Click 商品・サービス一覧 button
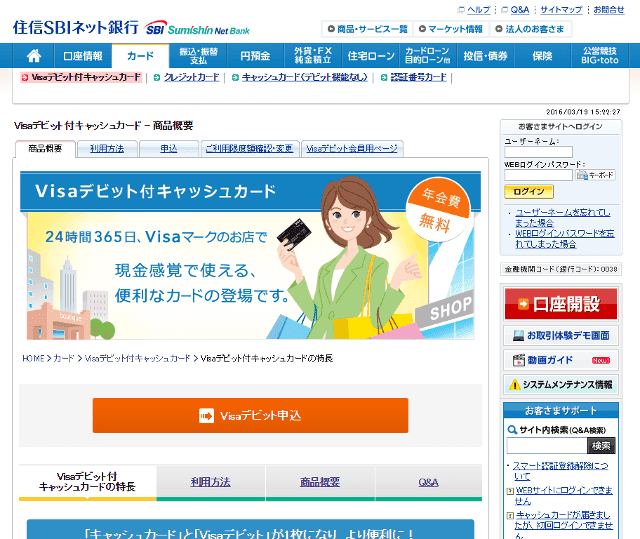The height and width of the screenshot is (539, 640). click(x=367, y=29)
